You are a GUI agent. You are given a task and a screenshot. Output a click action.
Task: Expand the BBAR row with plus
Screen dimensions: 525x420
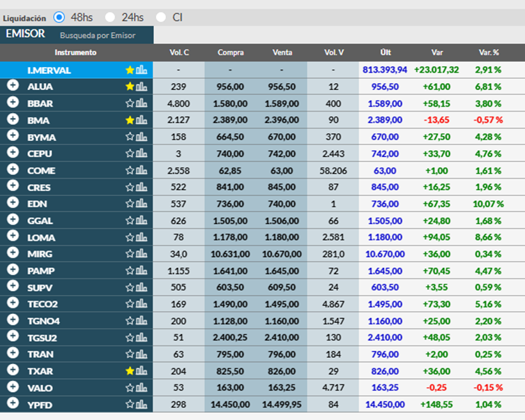pyautogui.click(x=13, y=102)
